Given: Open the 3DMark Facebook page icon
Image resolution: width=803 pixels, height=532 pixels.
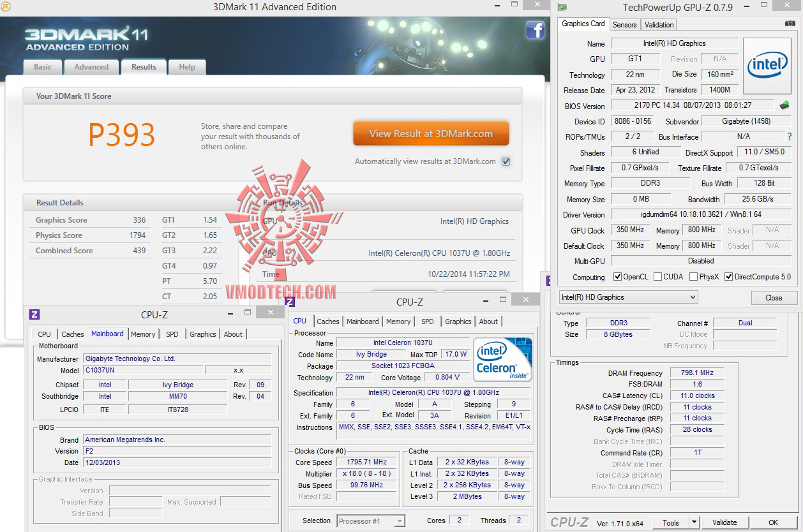Looking at the screenshot, I should (x=535, y=30).
